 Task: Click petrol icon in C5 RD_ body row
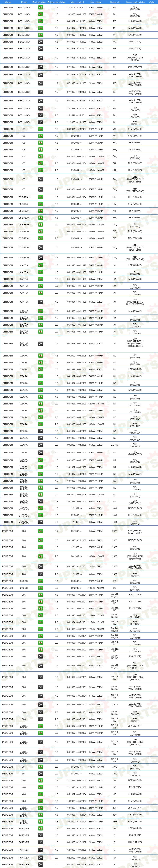click(41, 150)
